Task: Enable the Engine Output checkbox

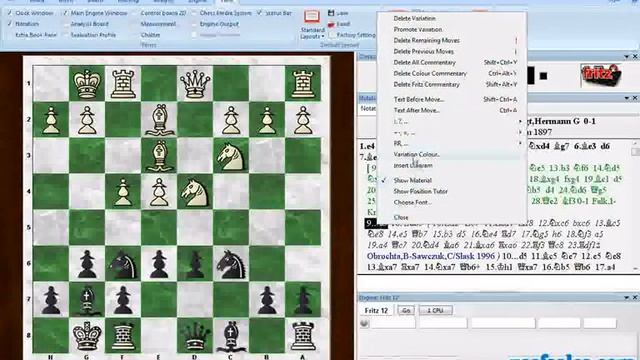Action: tap(195, 24)
